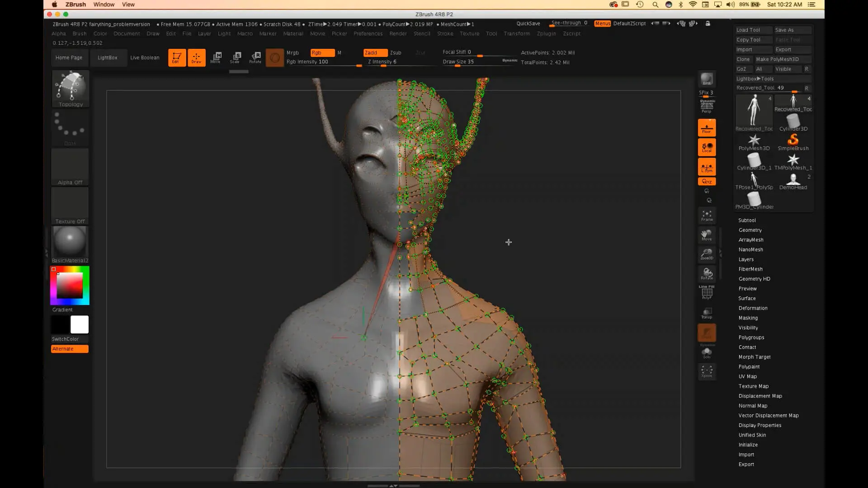Select the Draw mode icon

coord(196,57)
